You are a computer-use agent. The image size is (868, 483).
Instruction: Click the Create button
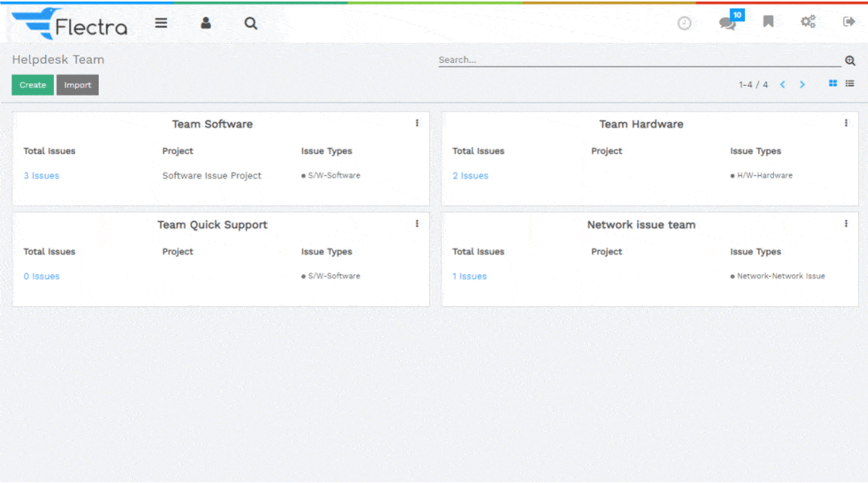33,85
